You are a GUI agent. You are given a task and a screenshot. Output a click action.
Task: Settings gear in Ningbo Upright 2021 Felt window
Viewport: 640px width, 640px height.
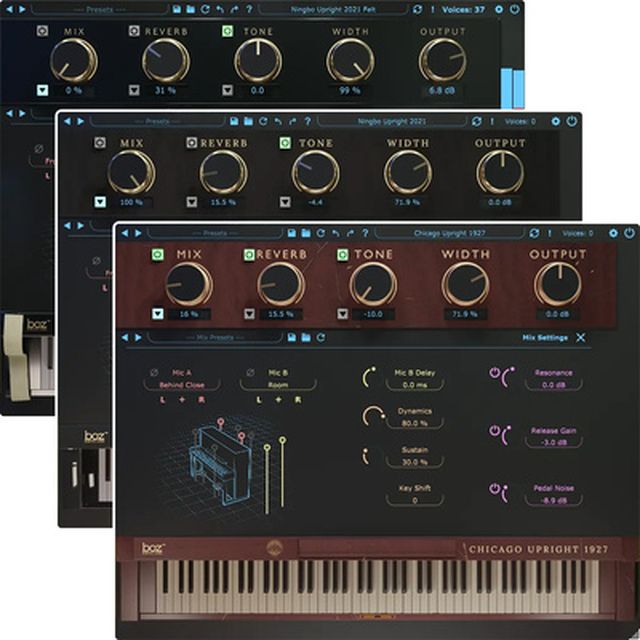pos(499,9)
